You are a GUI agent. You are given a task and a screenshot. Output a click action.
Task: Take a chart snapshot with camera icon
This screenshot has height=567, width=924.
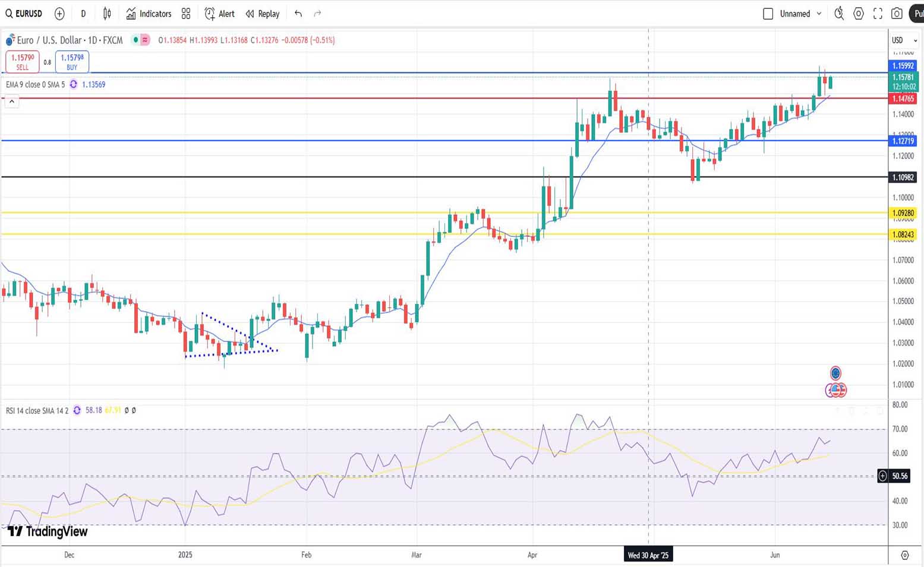(897, 14)
